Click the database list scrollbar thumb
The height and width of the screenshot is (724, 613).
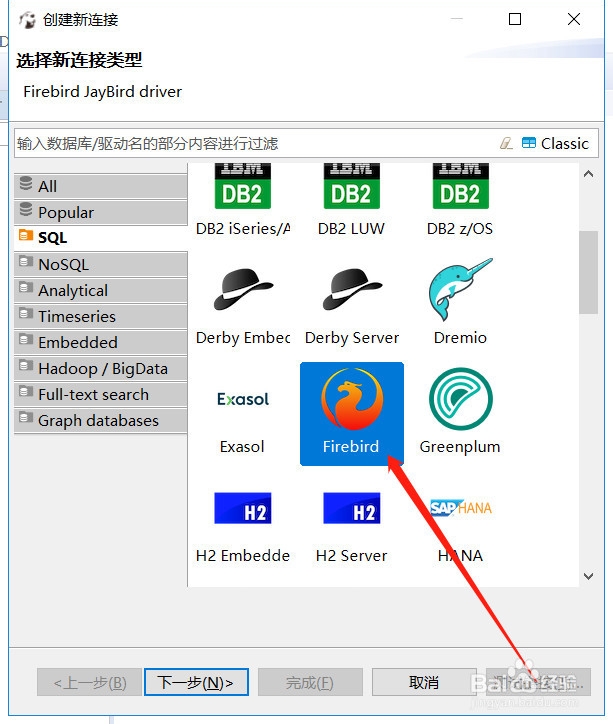point(588,272)
